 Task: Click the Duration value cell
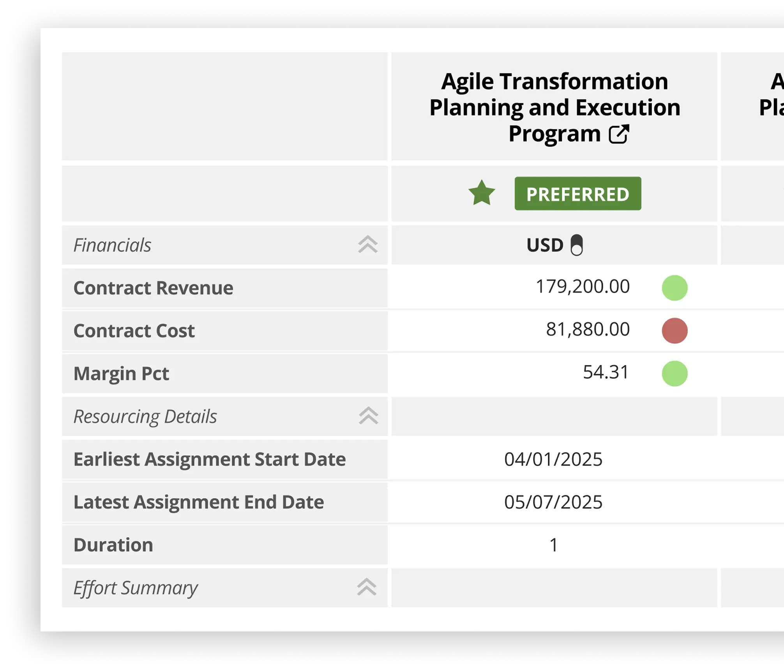click(x=553, y=545)
